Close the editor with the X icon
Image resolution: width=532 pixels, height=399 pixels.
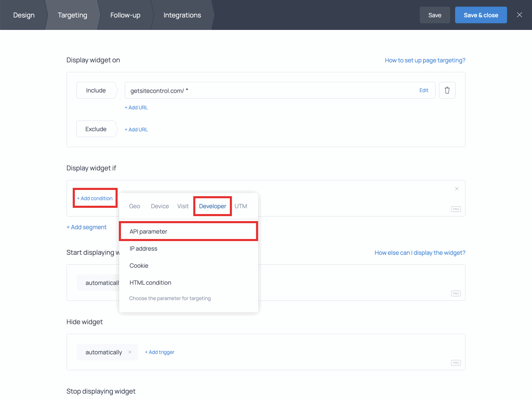click(x=519, y=15)
